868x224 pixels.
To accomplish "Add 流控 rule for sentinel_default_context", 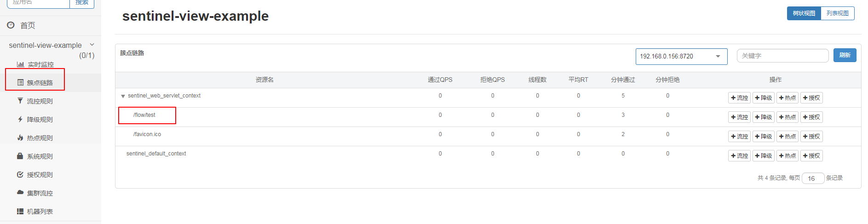I will coord(739,156).
